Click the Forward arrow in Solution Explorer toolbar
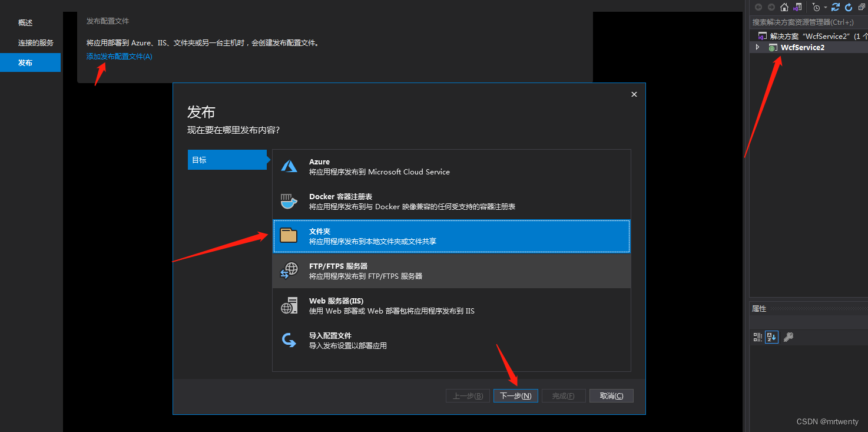 771,7
